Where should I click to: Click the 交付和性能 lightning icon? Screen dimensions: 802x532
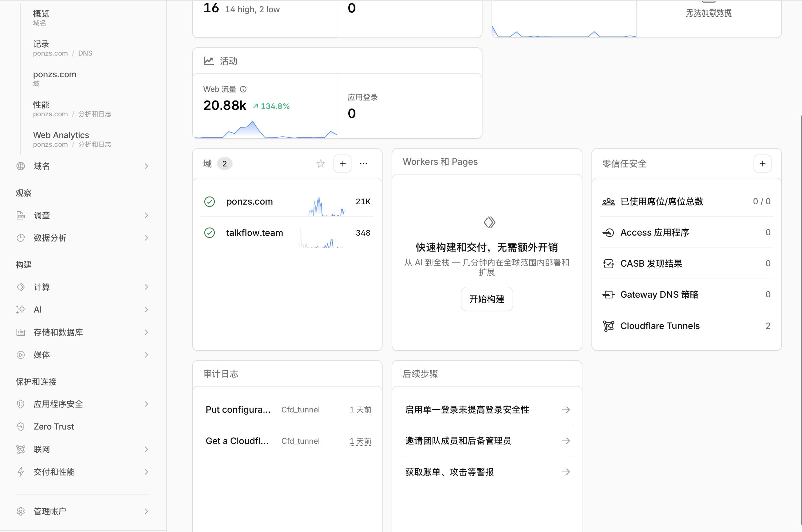coord(21,472)
